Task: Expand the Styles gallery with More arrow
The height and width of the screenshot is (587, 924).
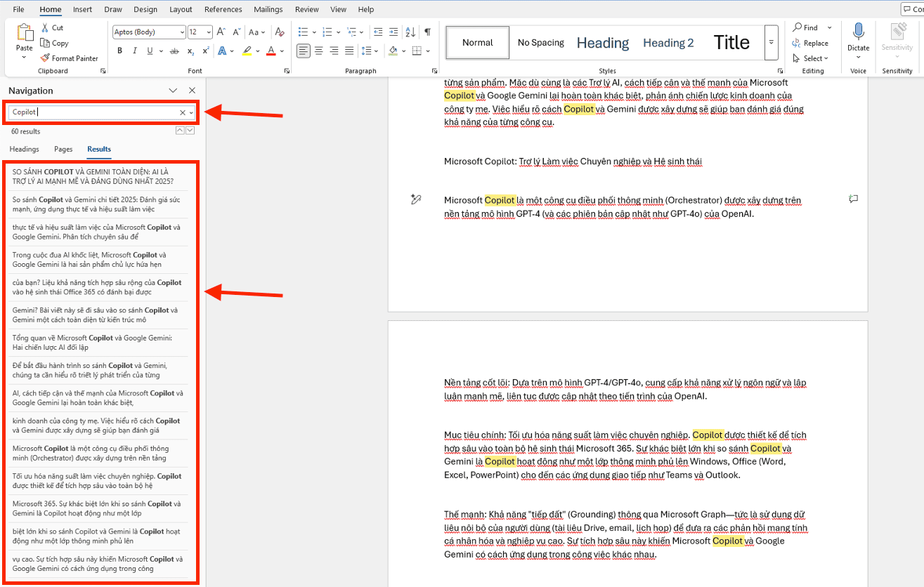Action: click(x=771, y=42)
